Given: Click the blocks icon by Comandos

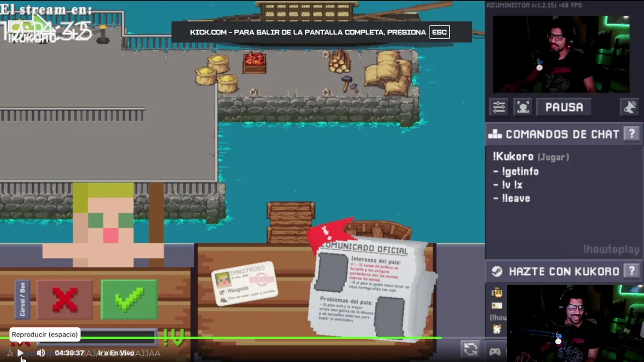Looking at the screenshot, I should pyautogui.click(x=495, y=134).
